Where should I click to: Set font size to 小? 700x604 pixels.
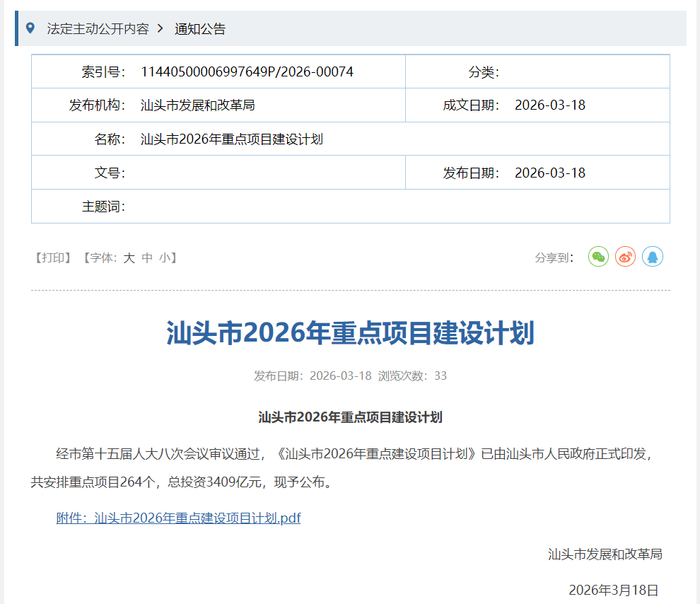point(165,258)
